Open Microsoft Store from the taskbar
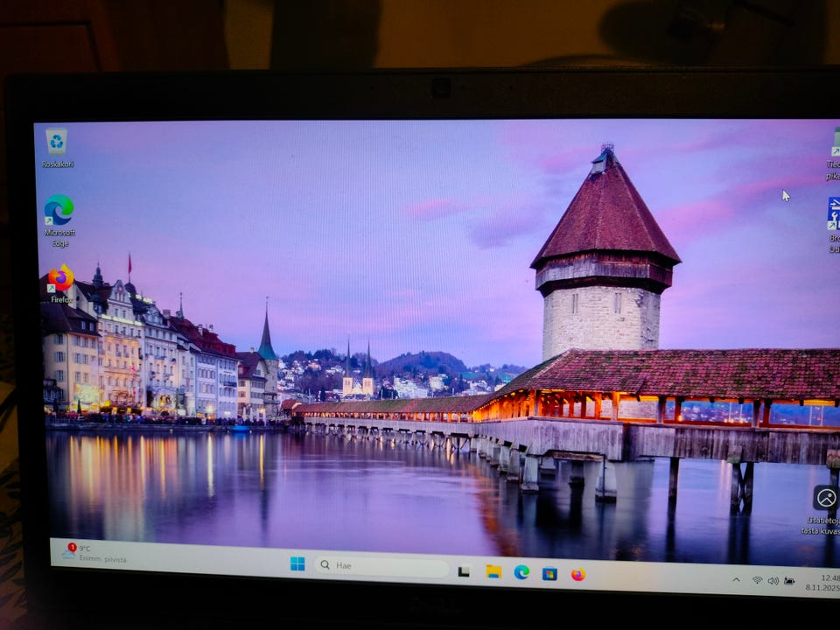 tap(549, 574)
